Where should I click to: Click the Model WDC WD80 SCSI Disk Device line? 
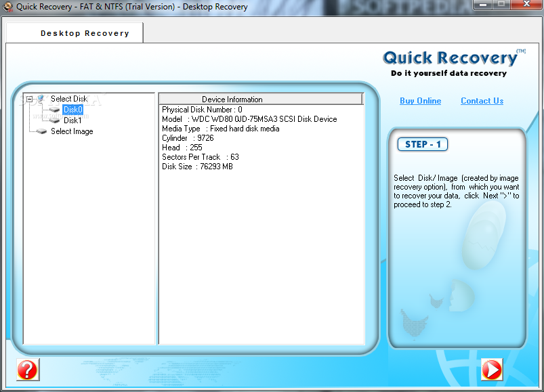pyautogui.click(x=249, y=119)
